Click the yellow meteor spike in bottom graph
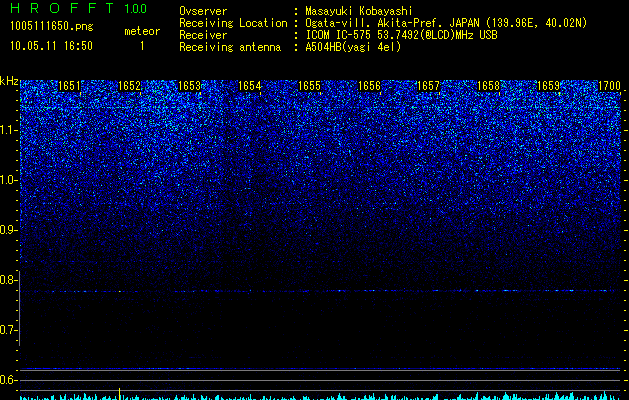 pyautogui.click(x=120, y=394)
